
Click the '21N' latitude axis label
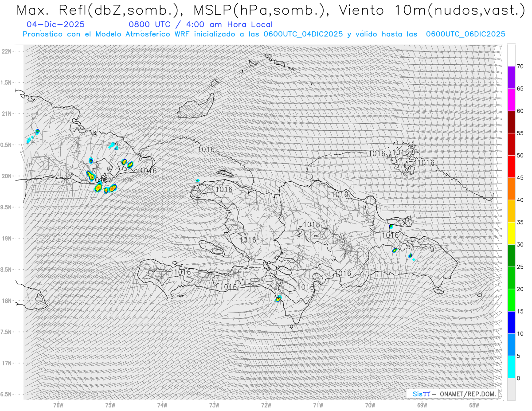(6, 114)
